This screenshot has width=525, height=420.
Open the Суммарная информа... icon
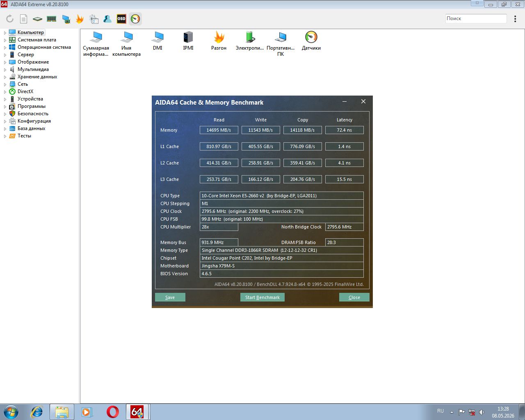96,44
